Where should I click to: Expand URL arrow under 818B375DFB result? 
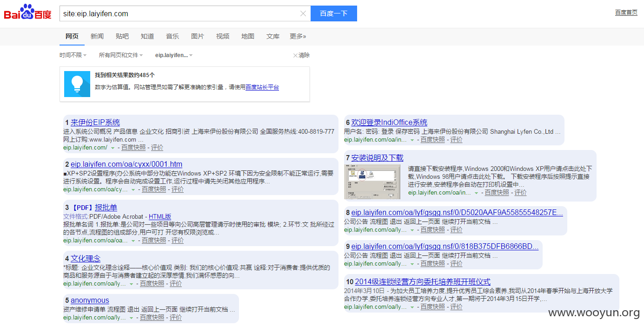pos(412,264)
